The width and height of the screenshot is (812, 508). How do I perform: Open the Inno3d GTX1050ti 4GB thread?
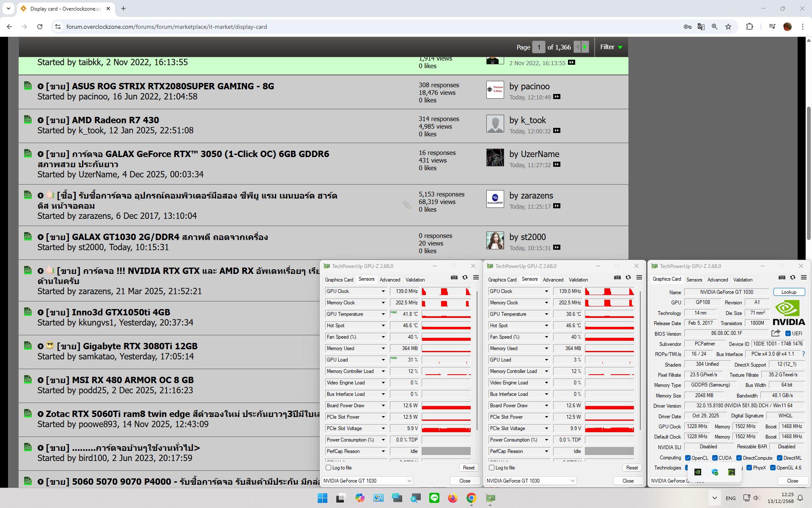[121, 312]
